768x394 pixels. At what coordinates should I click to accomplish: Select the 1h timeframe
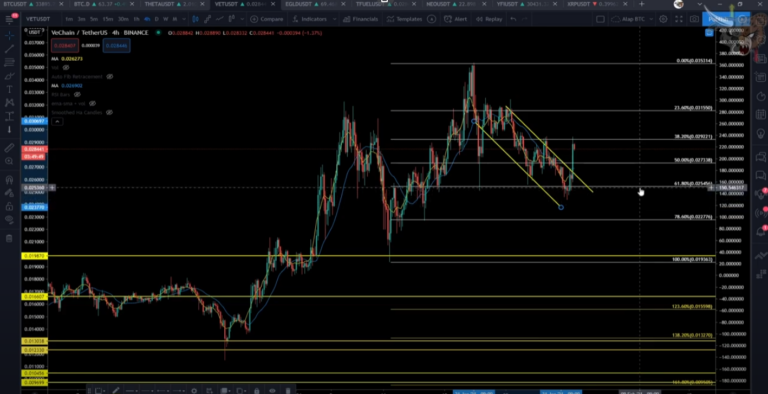pyautogui.click(x=137, y=19)
